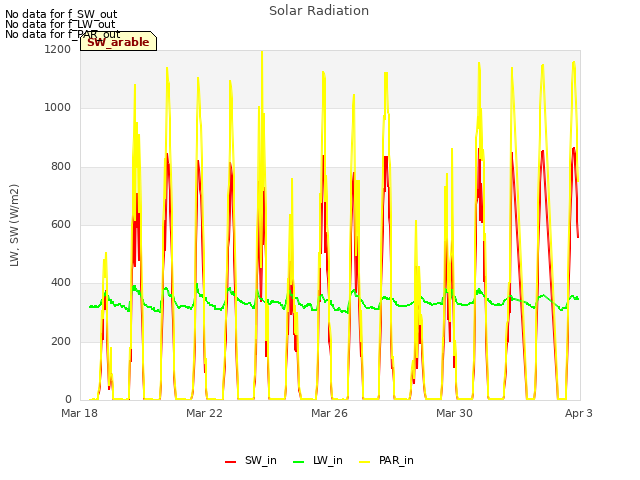This screenshot has height=480, width=640.
Task: Click the Mar 30 x-axis label
Action: tap(454, 413)
